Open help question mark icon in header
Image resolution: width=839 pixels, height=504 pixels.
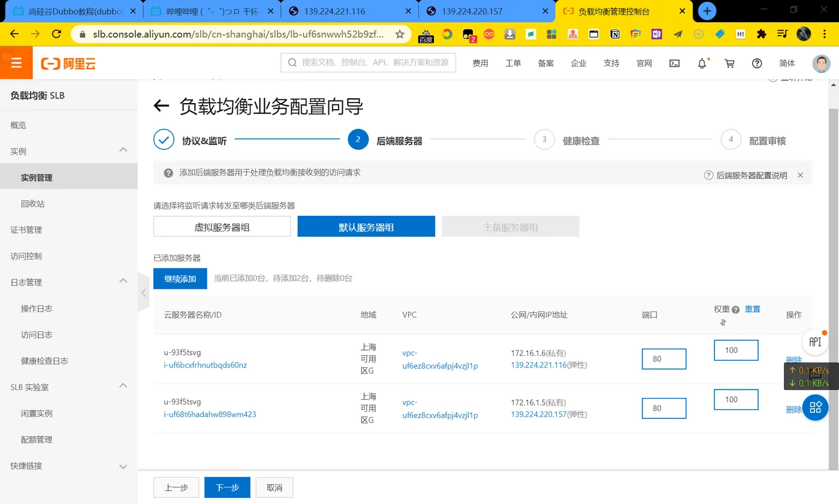tap(757, 63)
